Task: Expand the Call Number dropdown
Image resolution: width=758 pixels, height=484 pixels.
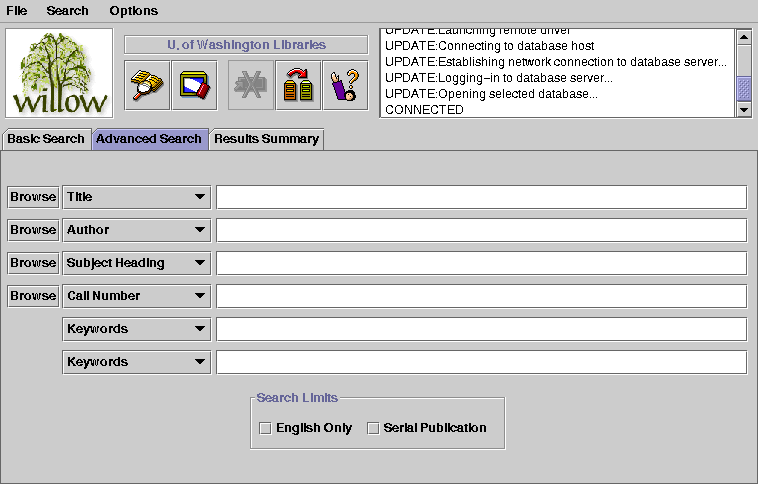Action: pos(136,296)
